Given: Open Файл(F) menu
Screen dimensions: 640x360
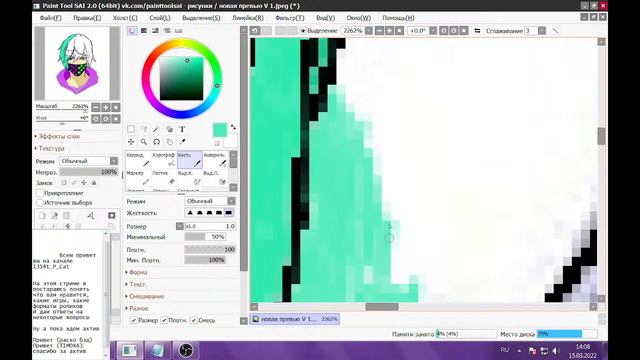Looking at the screenshot, I should point(51,18).
